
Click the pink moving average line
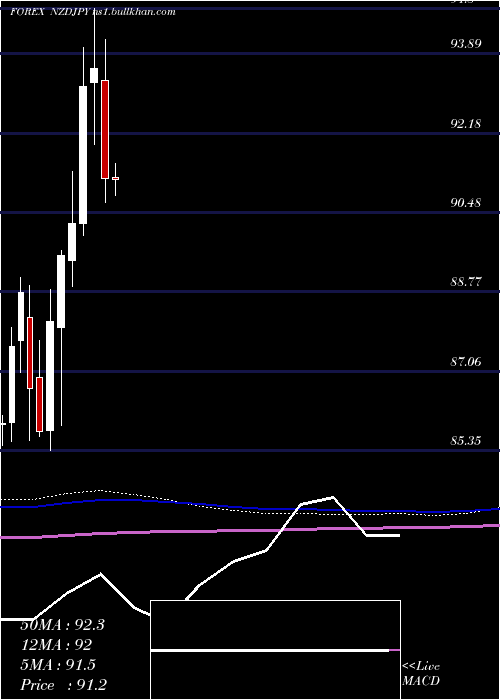250,531
